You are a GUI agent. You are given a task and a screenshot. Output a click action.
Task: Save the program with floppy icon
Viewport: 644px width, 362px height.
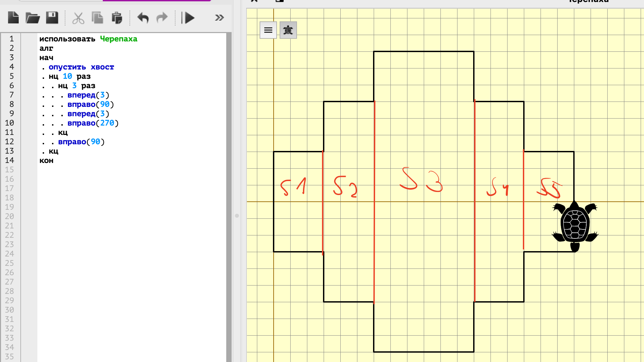52,18
